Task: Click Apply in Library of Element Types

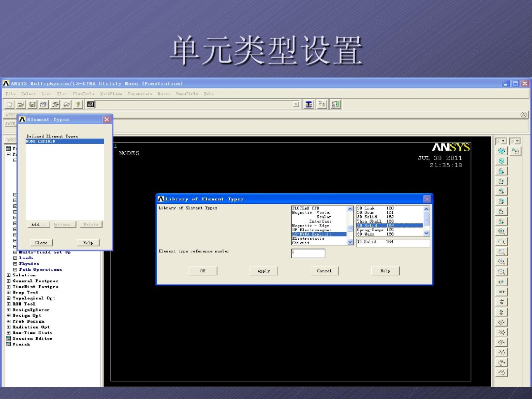Action: pos(263,271)
